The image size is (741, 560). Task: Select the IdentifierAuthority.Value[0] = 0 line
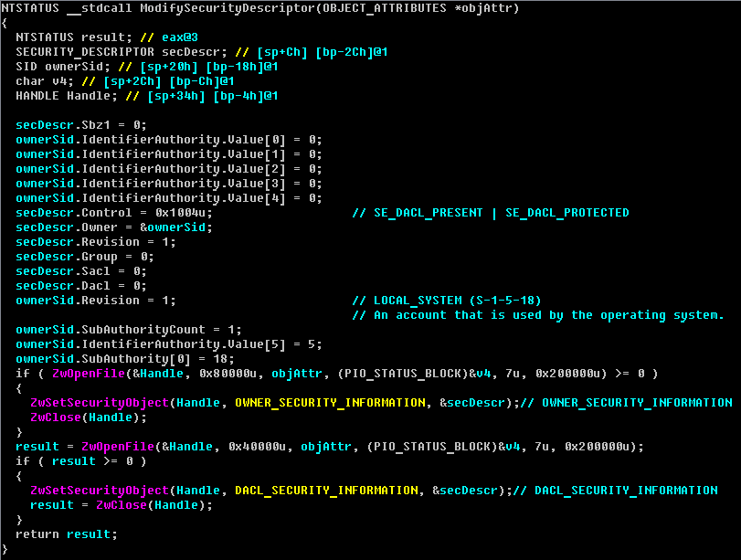[169, 140]
